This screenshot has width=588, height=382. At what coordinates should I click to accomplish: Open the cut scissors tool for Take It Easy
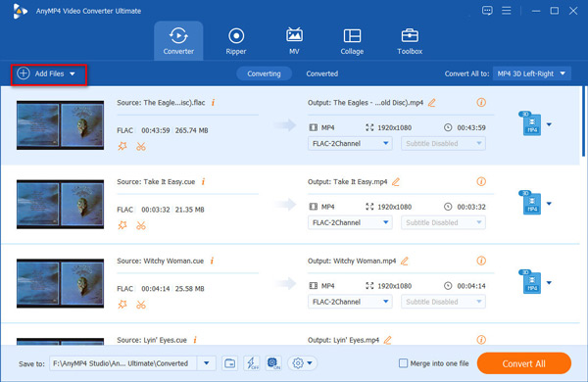tap(141, 225)
